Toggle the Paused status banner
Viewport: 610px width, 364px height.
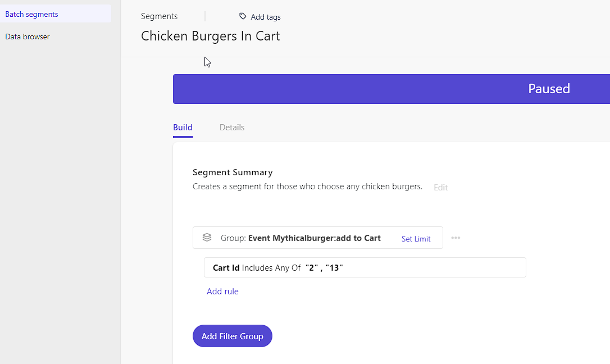(549, 89)
